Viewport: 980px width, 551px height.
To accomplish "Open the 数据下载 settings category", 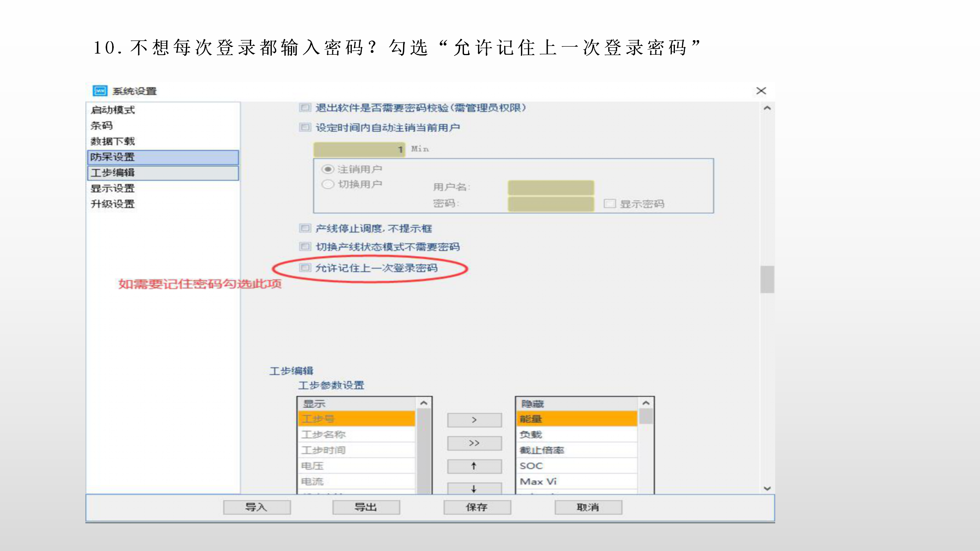I will tap(113, 141).
